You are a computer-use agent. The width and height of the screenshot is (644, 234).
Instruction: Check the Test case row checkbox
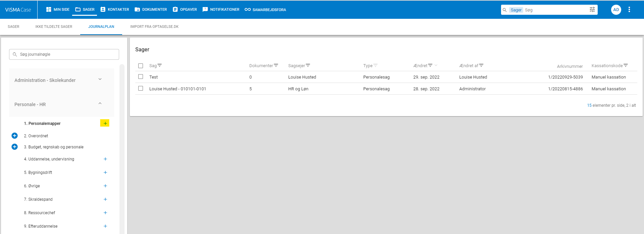(141, 77)
